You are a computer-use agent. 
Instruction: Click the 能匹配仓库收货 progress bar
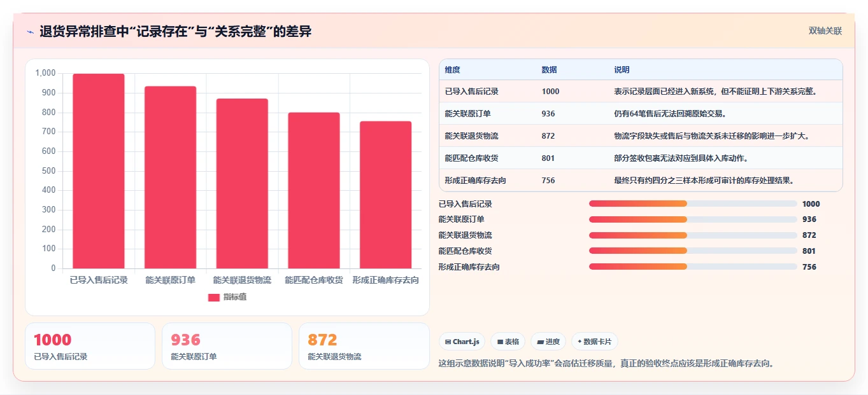(x=693, y=251)
